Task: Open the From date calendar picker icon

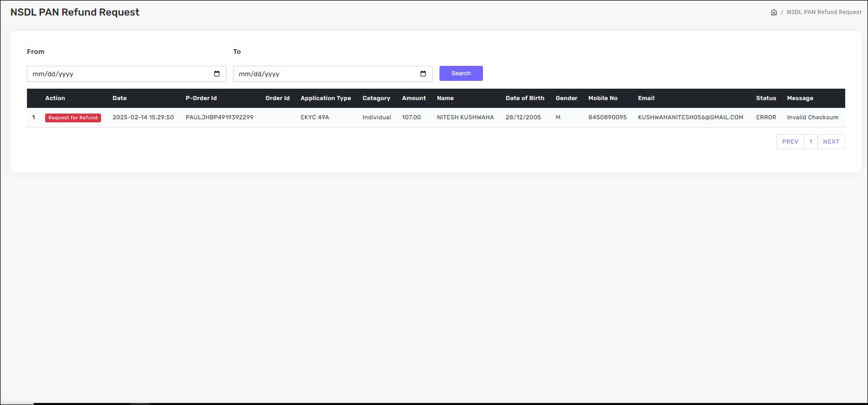Action: [217, 74]
